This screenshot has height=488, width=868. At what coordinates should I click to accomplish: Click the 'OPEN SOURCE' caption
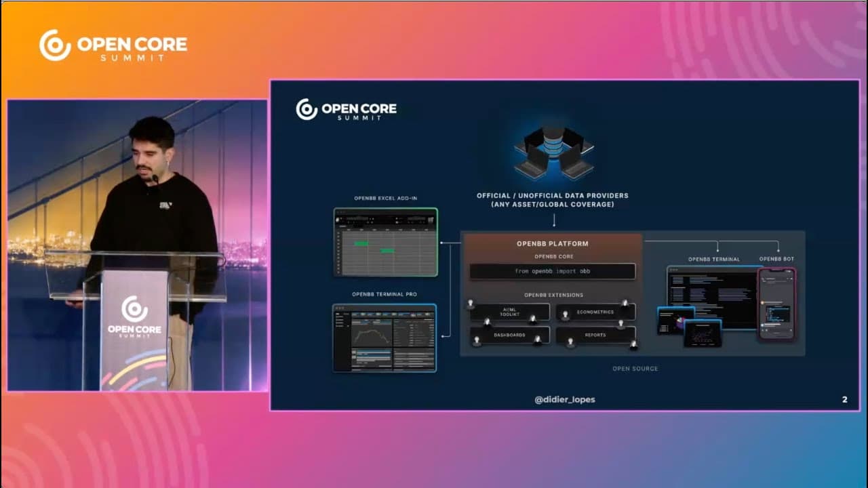(635, 369)
